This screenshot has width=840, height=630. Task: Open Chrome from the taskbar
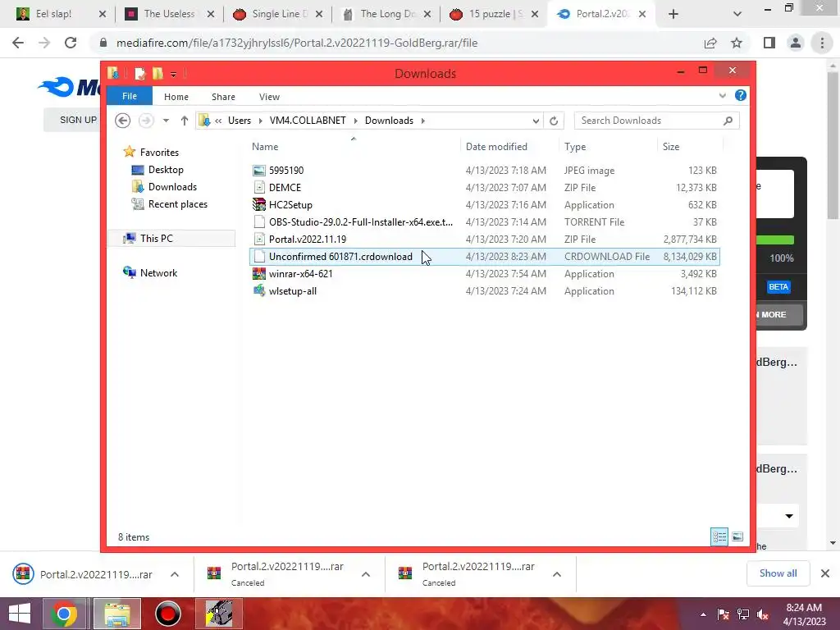pos(64,614)
